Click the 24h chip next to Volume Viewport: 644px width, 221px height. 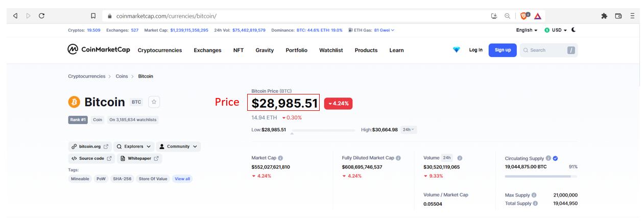click(x=447, y=158)
